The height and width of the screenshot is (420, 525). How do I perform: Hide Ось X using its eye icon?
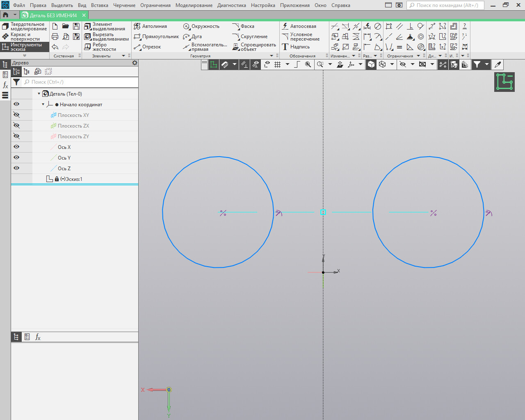tap(16, 147)
